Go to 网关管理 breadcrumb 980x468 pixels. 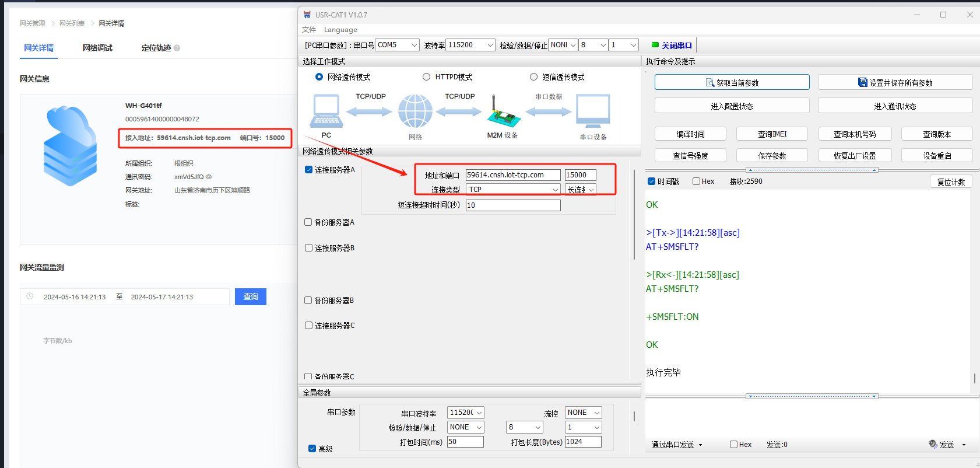pos(33,23)
